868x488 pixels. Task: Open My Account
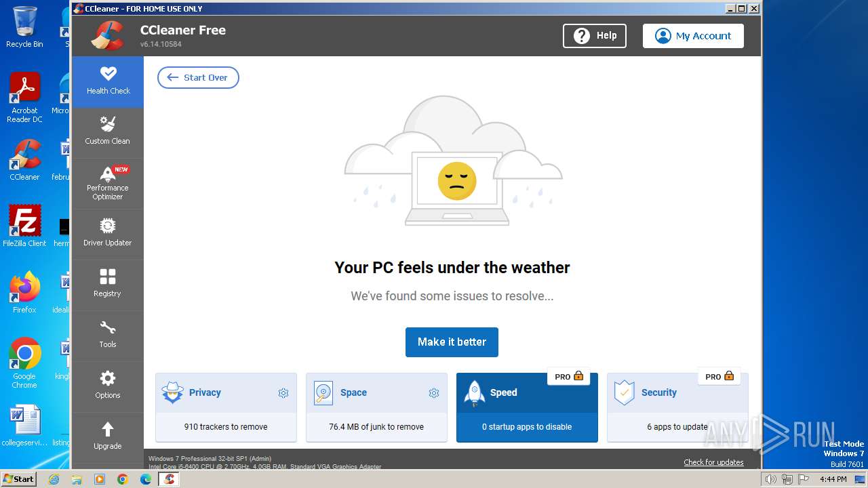click(x=693, y=36)
